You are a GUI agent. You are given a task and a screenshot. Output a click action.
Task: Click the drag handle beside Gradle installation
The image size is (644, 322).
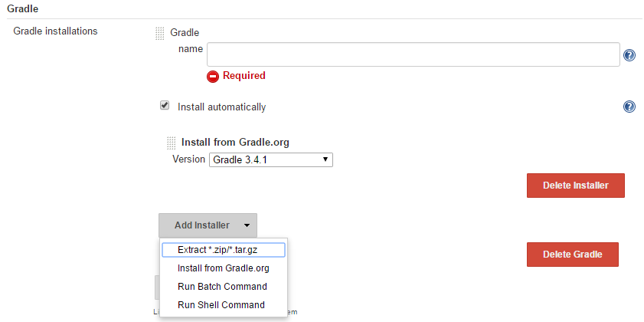point(160,33)
